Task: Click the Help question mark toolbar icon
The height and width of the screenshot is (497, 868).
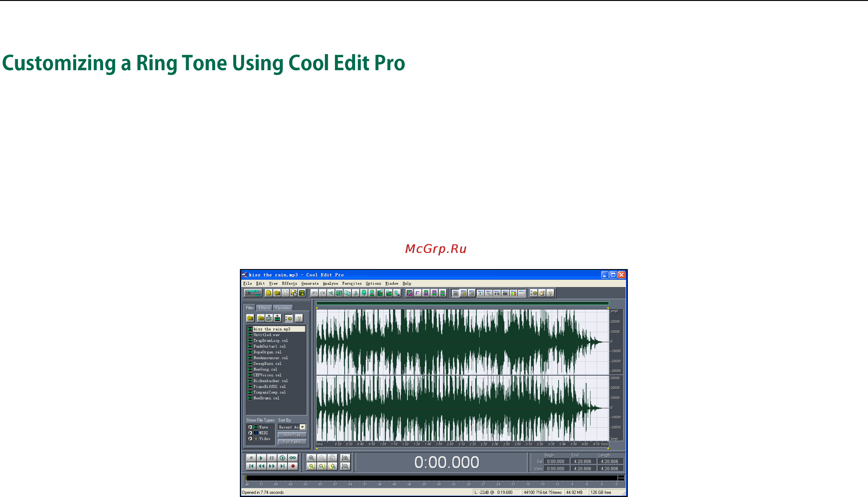Action: [550, 293]
